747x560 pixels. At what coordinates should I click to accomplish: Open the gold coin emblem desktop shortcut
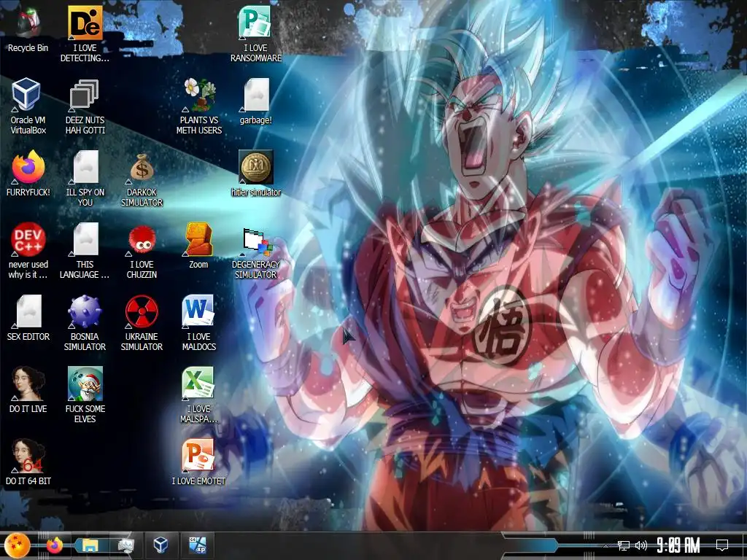255,167
